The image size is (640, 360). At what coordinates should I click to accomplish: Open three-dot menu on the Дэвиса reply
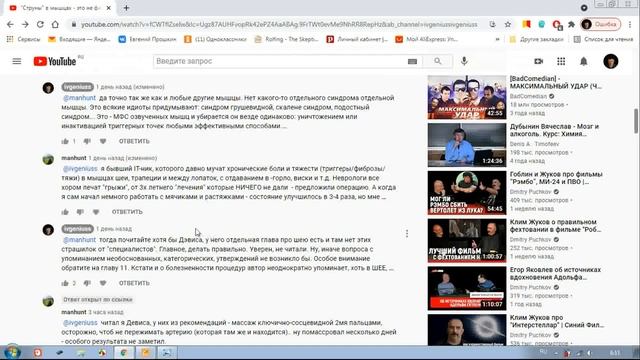407,233
